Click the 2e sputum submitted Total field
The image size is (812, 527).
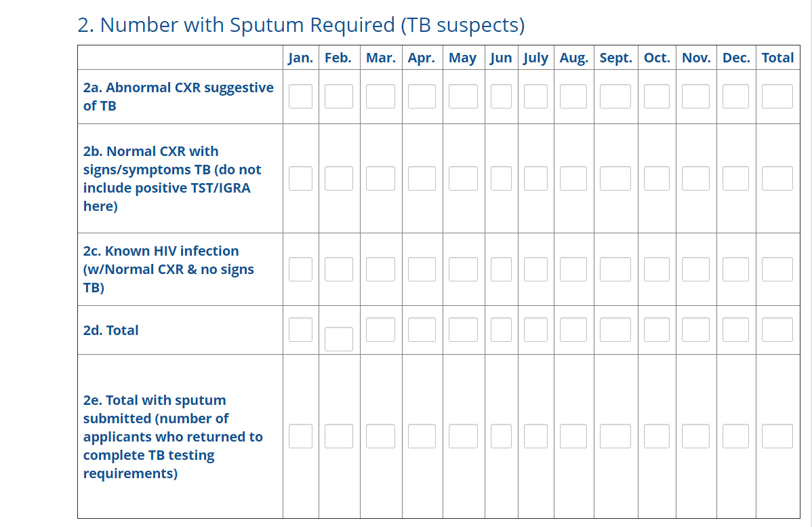click(777, 436)
